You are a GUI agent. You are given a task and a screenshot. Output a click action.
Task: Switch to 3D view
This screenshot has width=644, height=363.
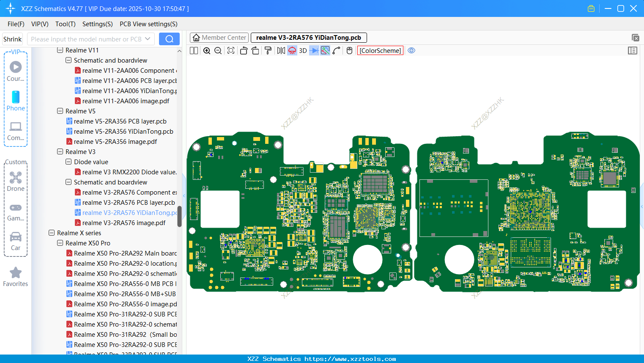coord(303,51)
